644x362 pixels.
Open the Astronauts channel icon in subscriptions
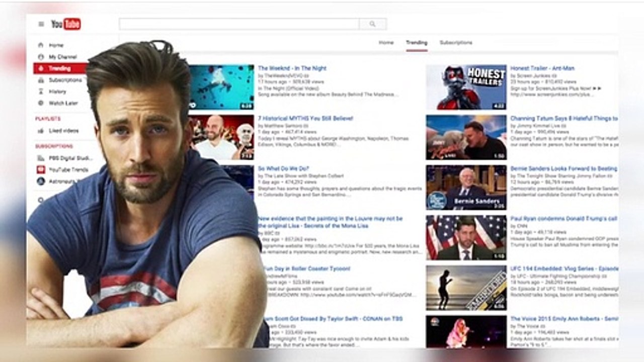[x=41, y=181]
